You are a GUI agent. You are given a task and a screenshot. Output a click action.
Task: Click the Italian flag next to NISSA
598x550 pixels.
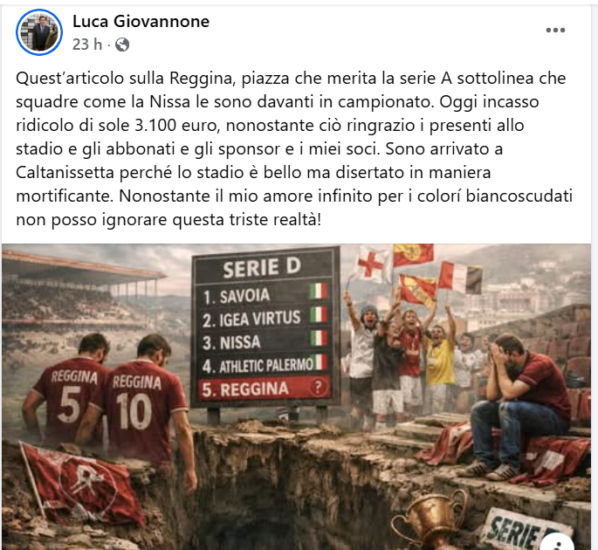point(318,339)
